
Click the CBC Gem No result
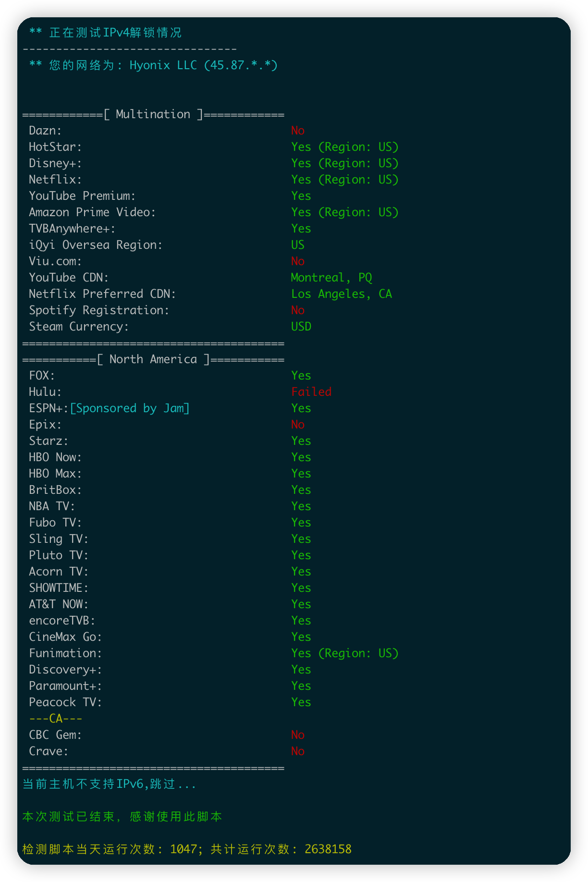pos(298,735)
